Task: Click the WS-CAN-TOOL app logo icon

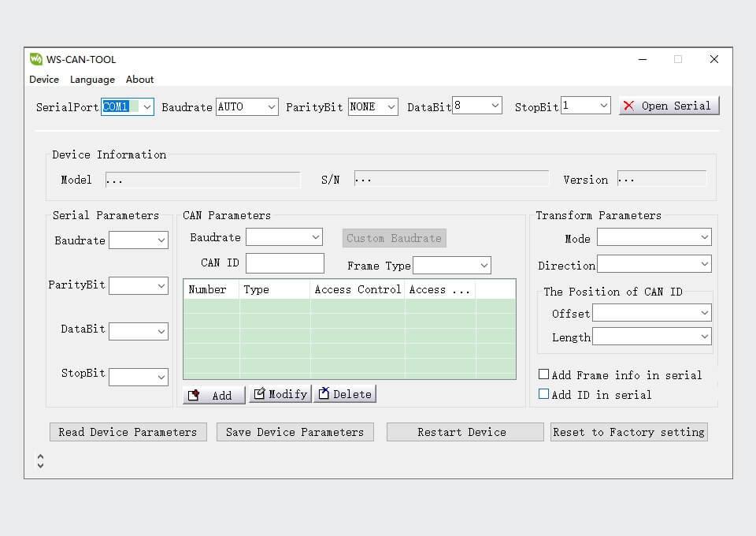Action: click(36, 59)
